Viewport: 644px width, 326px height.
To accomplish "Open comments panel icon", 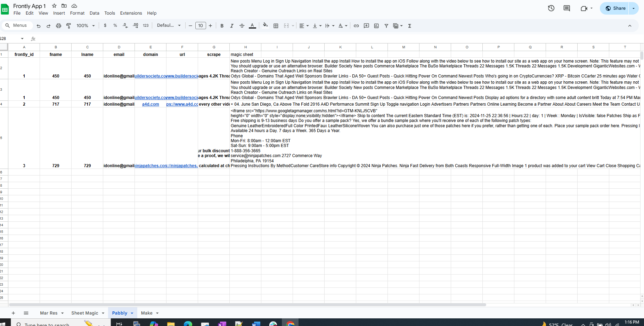I will 567,8.
